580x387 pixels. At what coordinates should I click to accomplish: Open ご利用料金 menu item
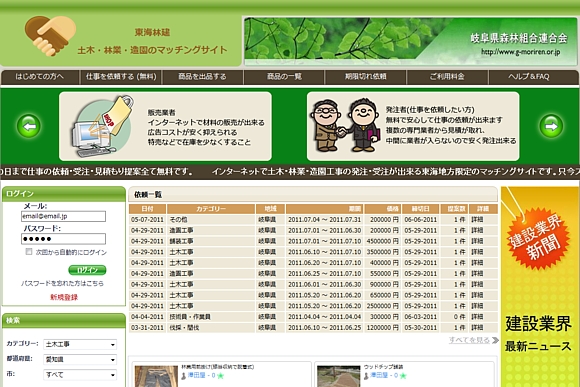[x=447, y=77]
